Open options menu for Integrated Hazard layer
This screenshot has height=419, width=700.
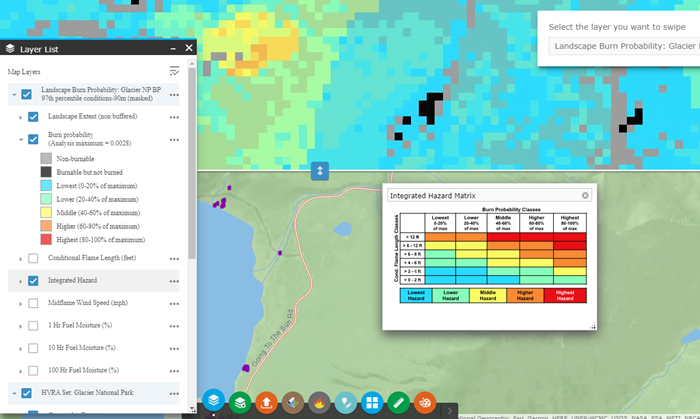tap(174, 281)
